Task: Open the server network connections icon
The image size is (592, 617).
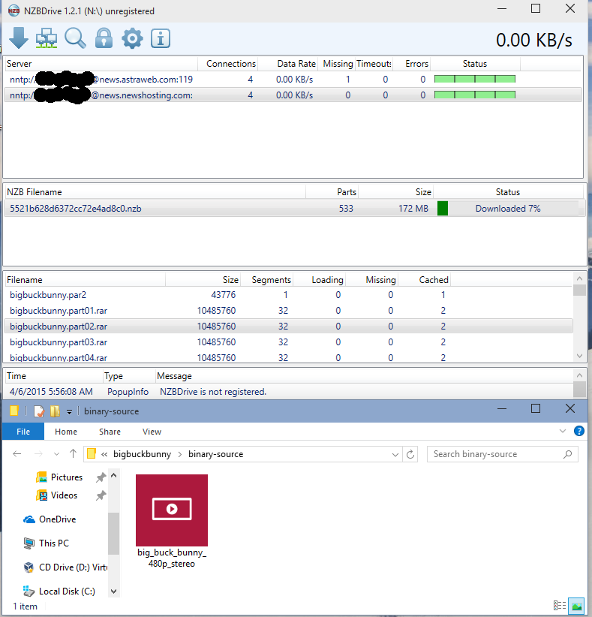Action: tap(46, 38)
